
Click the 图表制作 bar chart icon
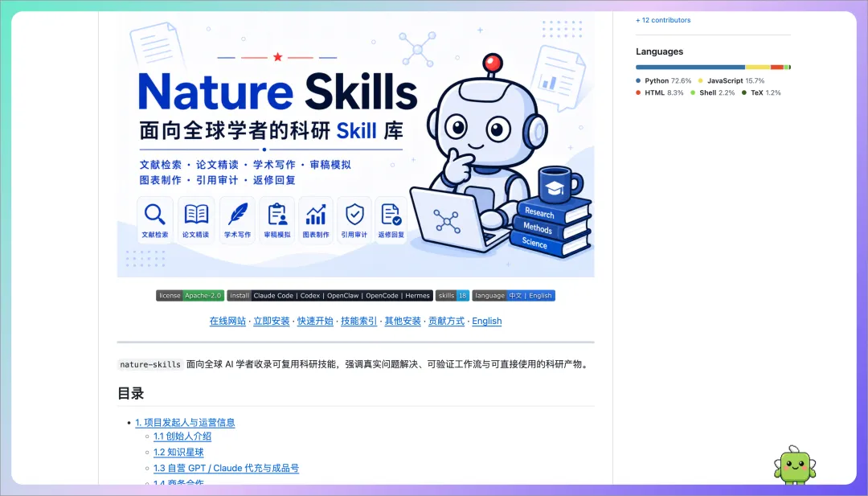tap(316, 214)
